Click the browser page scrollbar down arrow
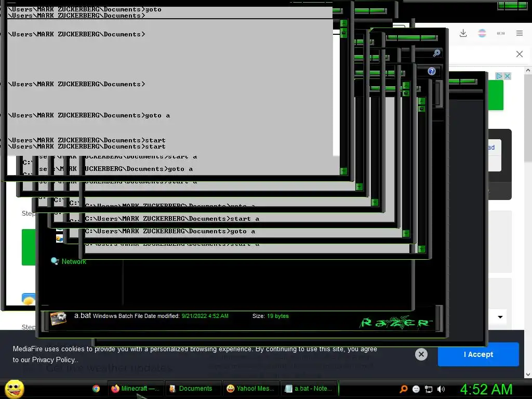The width and height of the screenshot is (532, 399). [x=528, y=375]
